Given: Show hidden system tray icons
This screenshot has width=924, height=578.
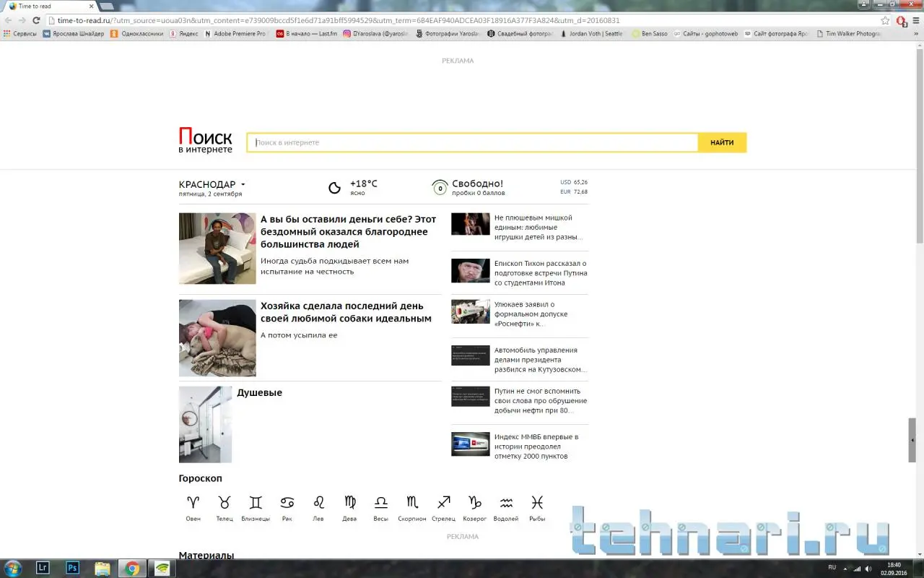Looking at the screenshot, I should (846, 568).
